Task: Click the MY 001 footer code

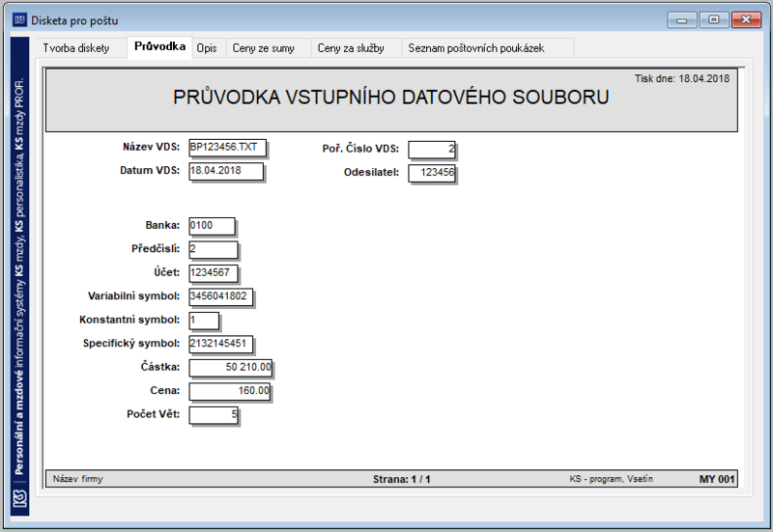Action: 717,479
